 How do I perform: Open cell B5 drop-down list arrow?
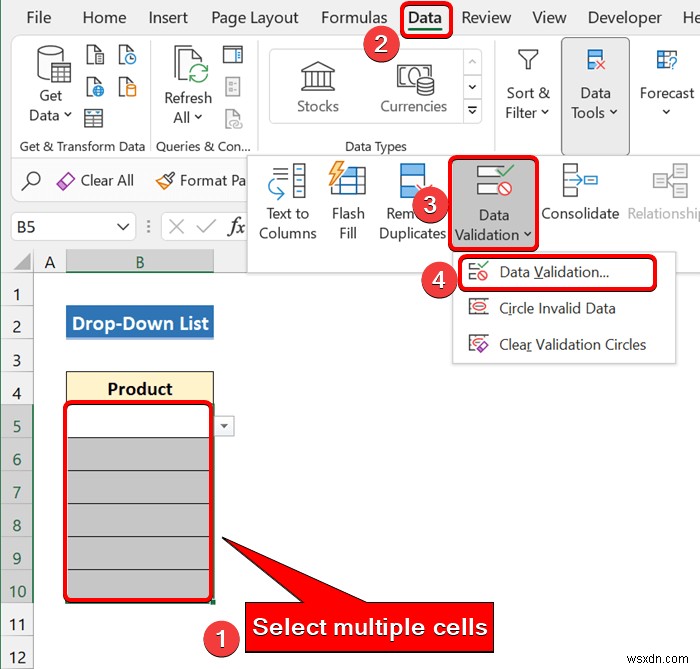point(224,426)
